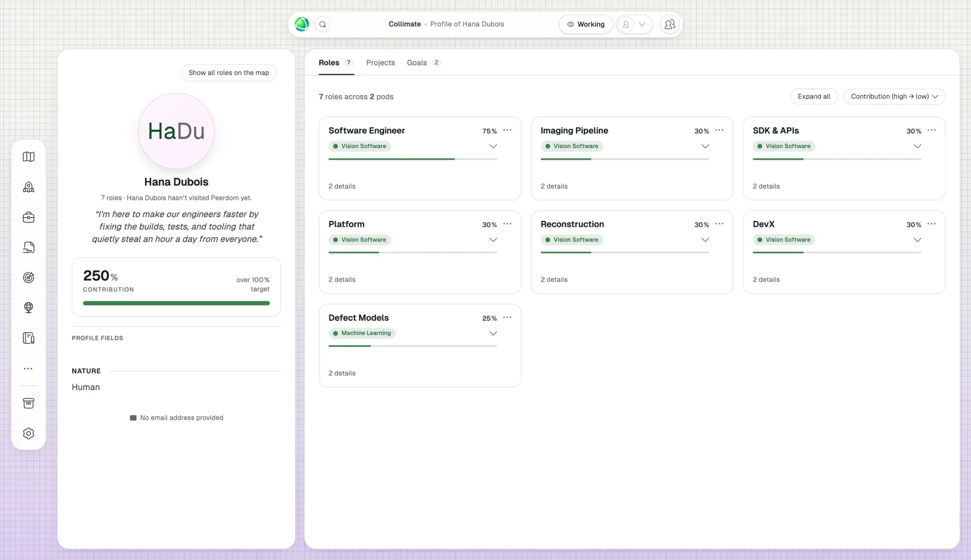The height and width of the screenshot is (560, 971).
Task: Open the rocket icon in sidebar
Action: [x=29, y=187]
